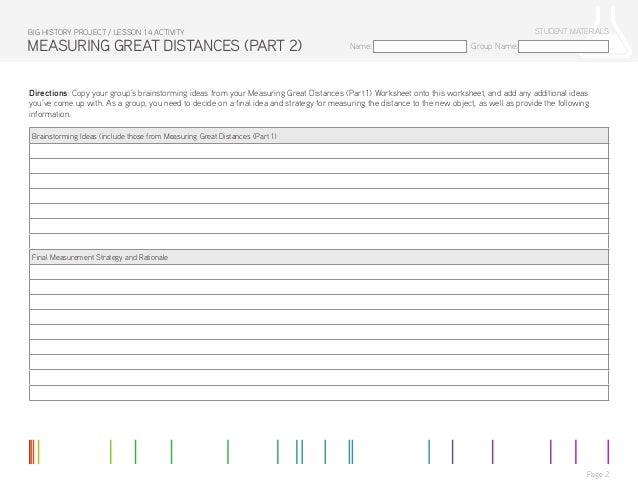Click the 'Big History Project / Lesson 1.4 Activity' text
Screen dimensions: 638x493
point(106,32)
